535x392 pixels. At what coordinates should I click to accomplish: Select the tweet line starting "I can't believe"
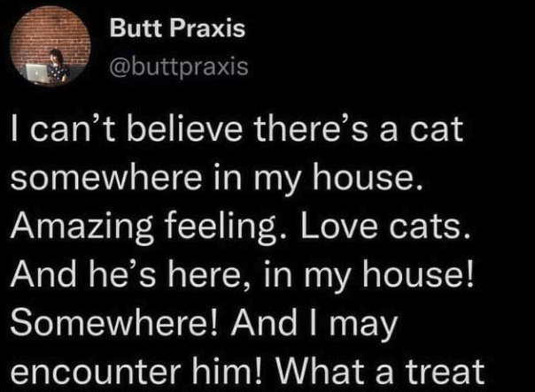236,130
